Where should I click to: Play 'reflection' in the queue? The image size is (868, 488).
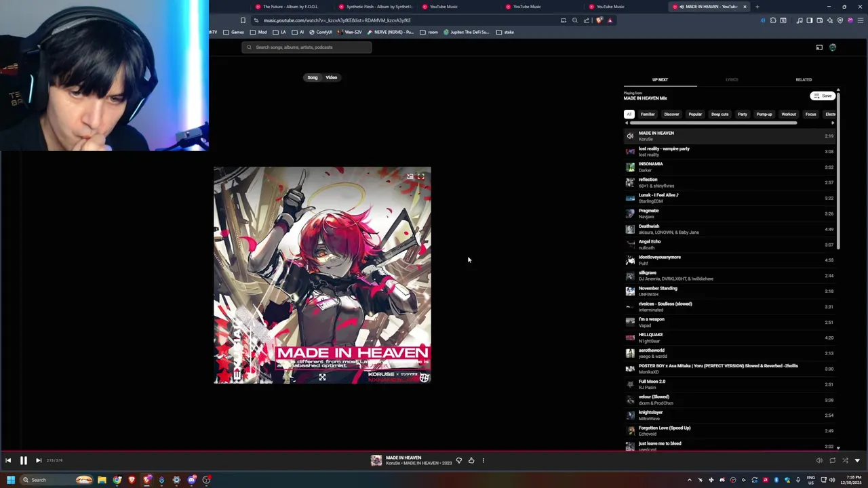pyautogui.click(x=730, y=182)
